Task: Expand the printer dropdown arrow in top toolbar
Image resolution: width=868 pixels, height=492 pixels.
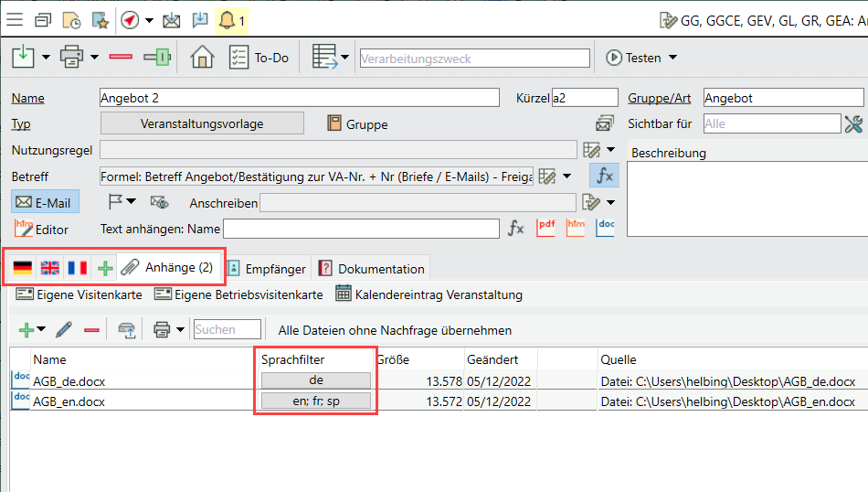Action: pos(94,58)
